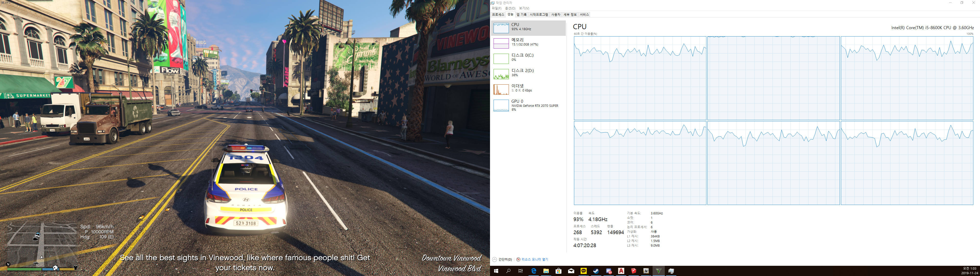
Task: Click the Resource Monitor icon
Action: click(x=518, y=260)
